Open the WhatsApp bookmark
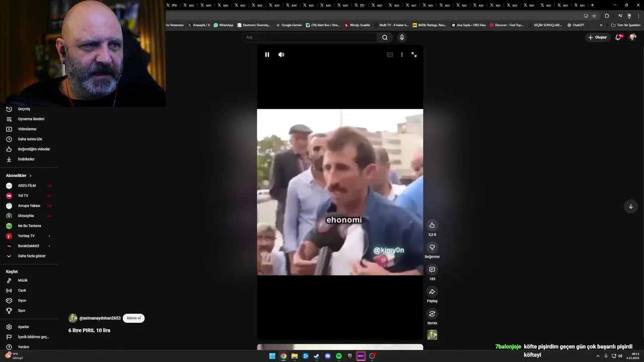The height and width of the screenshot is (362, 644). pyautogui.click(x=223, y=25)
